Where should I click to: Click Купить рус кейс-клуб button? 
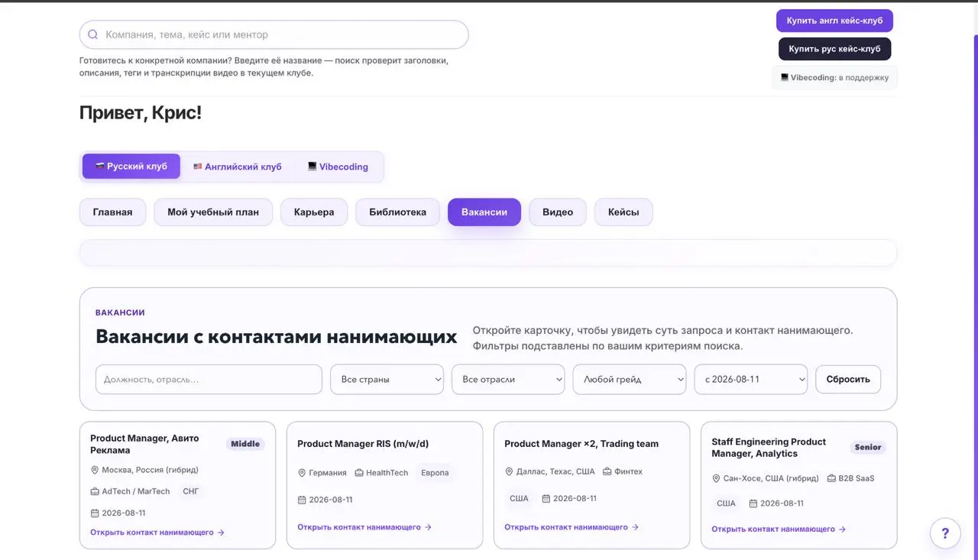(x=834, y=49)
